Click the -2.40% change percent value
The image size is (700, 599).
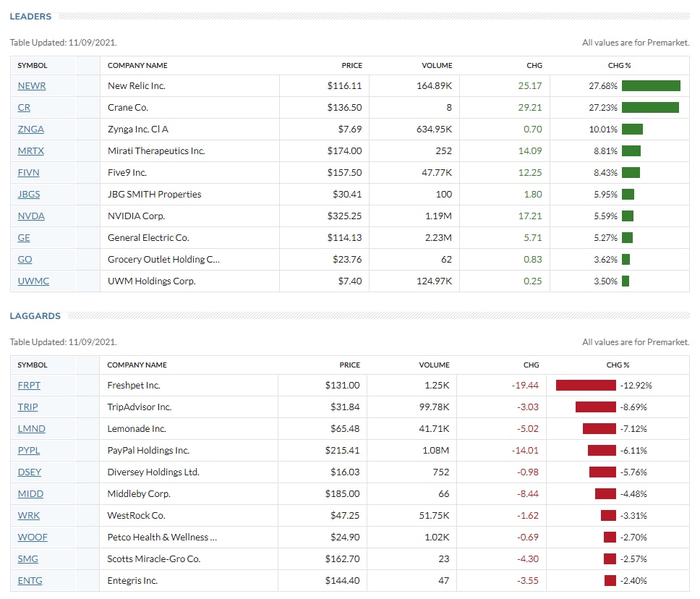click(x=633, y=581)
